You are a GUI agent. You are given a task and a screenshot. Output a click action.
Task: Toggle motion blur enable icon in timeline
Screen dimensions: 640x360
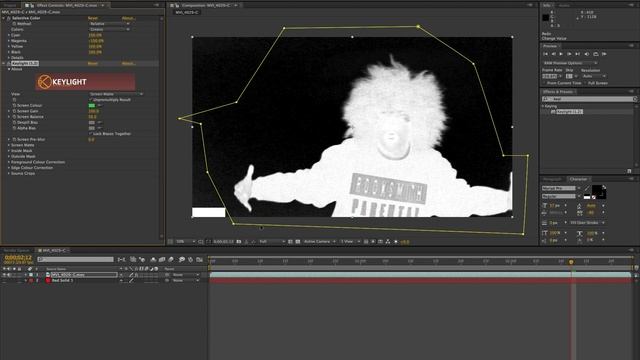(x=171, y=259)
